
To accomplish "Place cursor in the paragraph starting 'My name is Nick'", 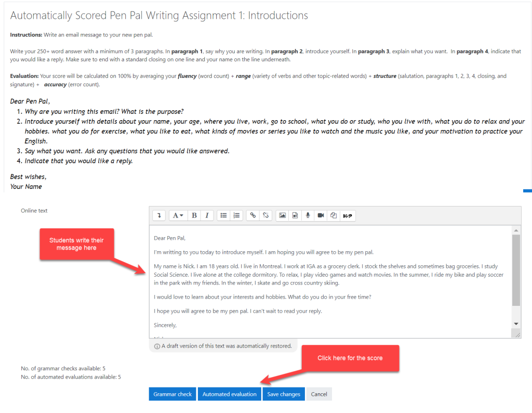I will click(x=329, y=275).
